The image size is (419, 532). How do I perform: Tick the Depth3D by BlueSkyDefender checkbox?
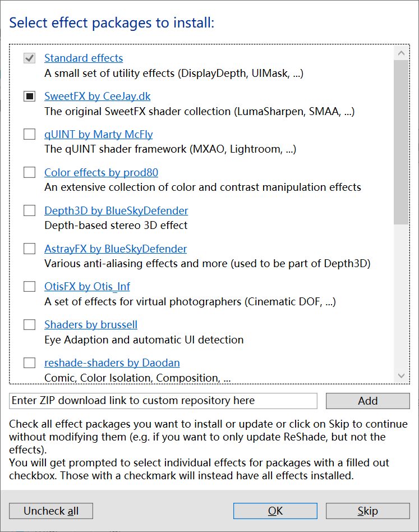29,211
